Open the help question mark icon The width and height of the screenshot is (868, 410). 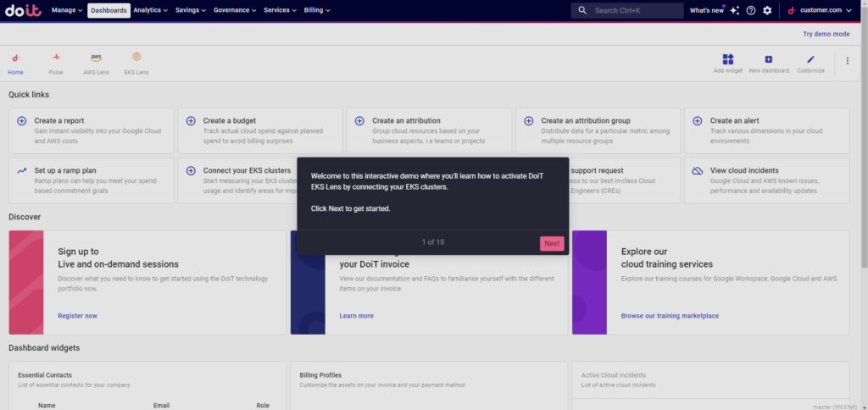point(751,10)
